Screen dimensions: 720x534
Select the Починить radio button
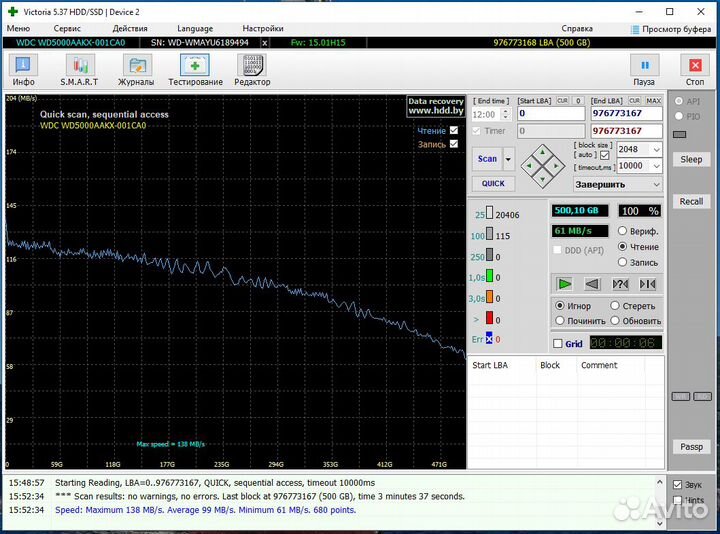[x=560, y=320]
